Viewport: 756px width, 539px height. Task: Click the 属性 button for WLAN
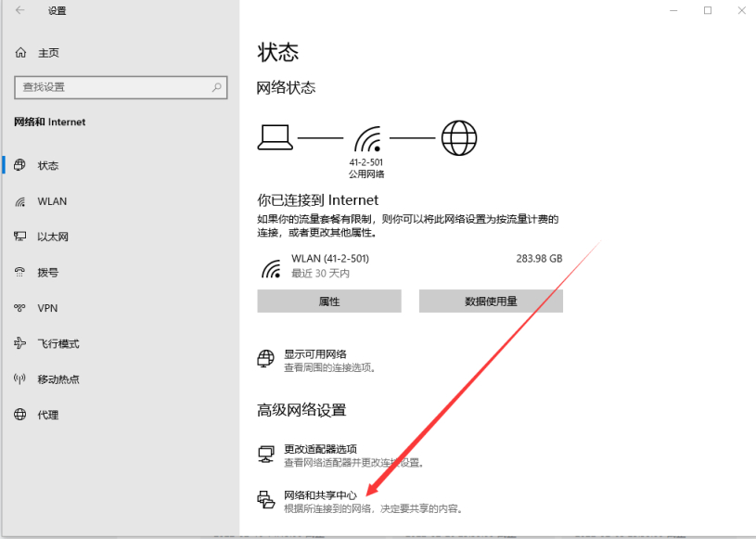pos(330,301)
